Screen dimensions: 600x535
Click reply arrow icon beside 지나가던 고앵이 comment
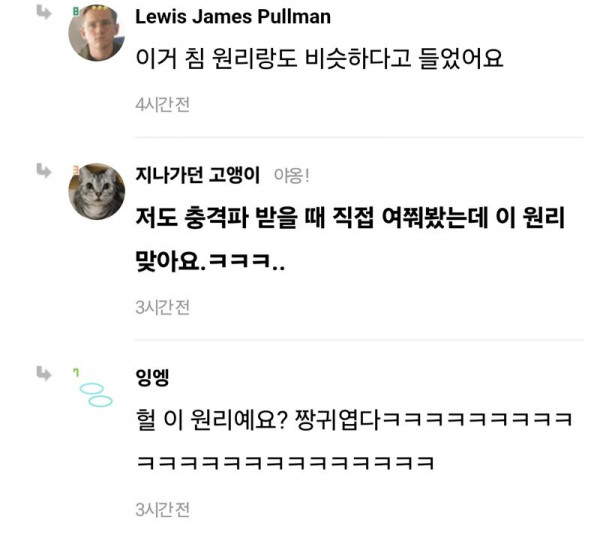[44, 171]
